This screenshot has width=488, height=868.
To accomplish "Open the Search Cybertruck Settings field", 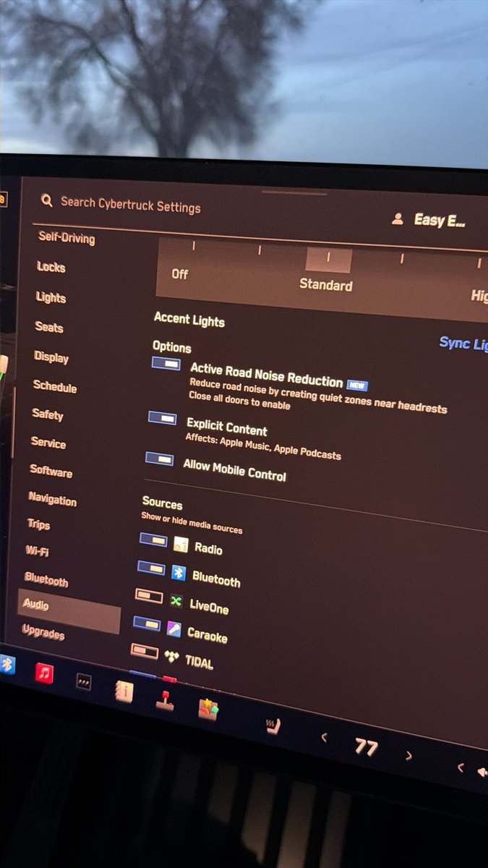I will (x=130, y=205).
